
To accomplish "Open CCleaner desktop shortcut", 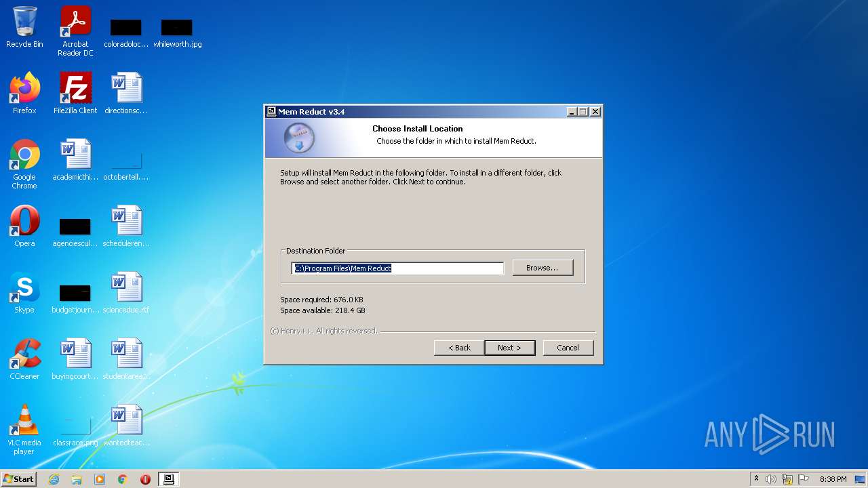I will coord(24,359).
